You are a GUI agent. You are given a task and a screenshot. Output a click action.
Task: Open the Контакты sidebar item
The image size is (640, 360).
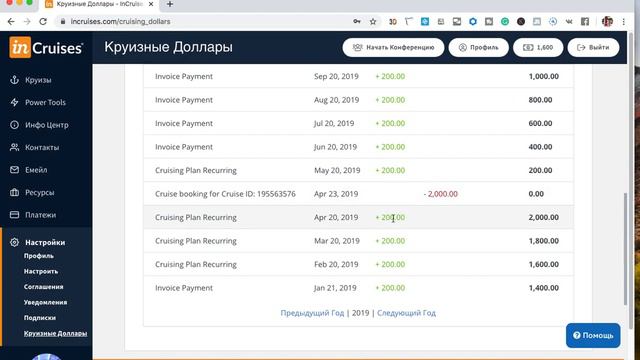tap(42, 147)
